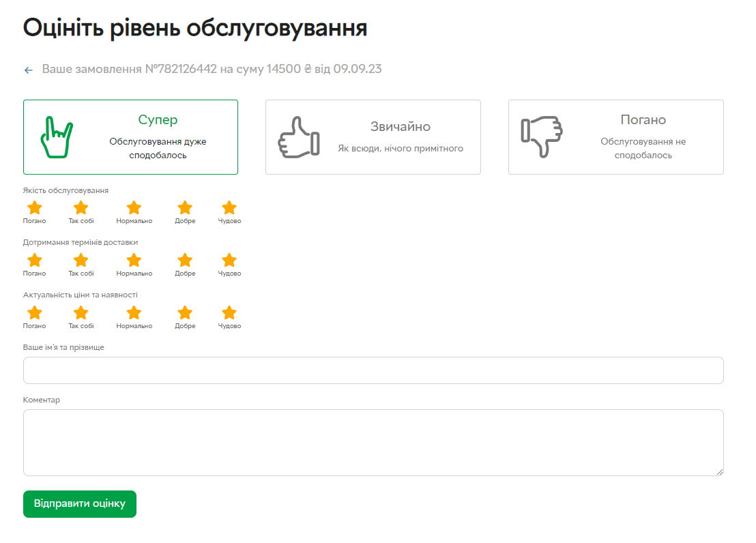Select the thumbs-up Звичайно icon
Screen dimensions: 756x543
[299, 137]
